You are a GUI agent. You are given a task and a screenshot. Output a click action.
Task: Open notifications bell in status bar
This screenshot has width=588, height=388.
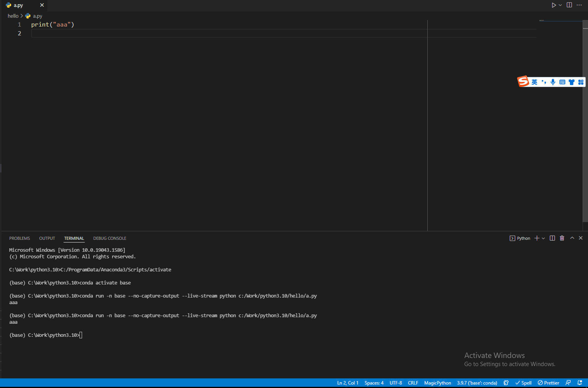pyautogui.click(x=580, y=383)
